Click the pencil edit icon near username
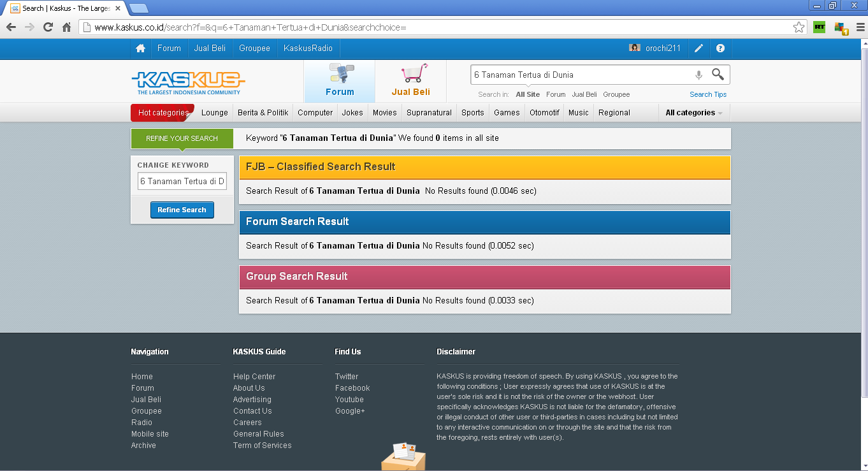This screenshot has height=471, width=868. pyautogui.click(x=699, y=48)
